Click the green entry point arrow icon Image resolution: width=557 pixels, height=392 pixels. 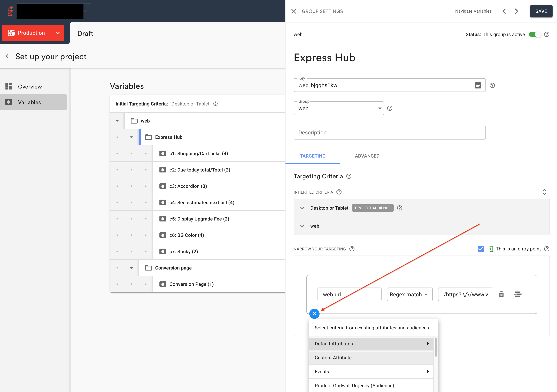tap(490, 249)
